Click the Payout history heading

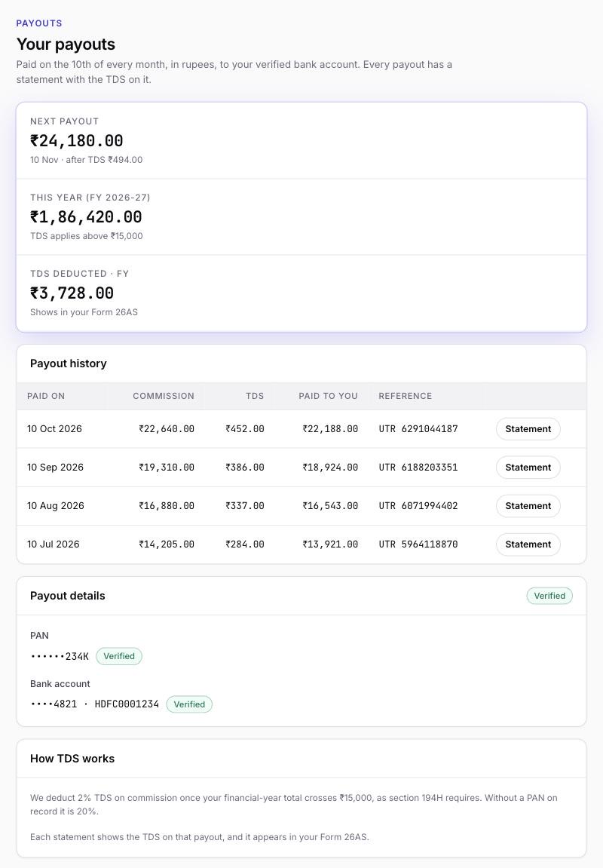point(68,363)
